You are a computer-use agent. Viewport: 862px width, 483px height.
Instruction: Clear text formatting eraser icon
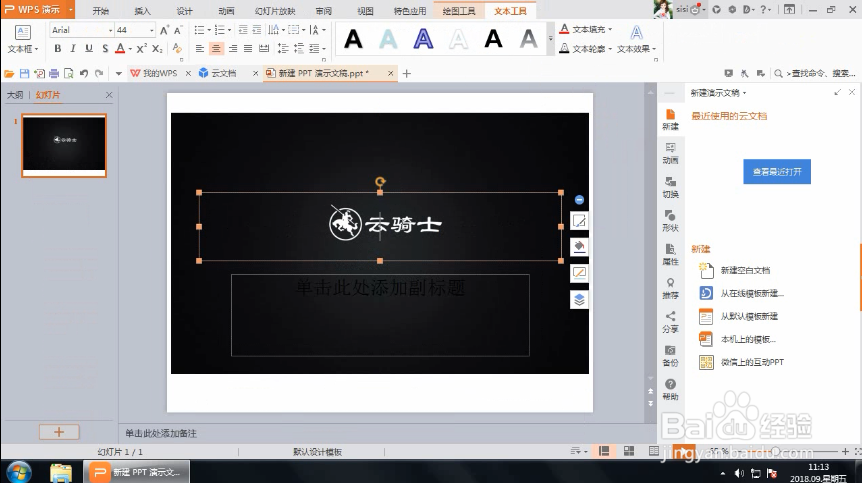[176, 49]
